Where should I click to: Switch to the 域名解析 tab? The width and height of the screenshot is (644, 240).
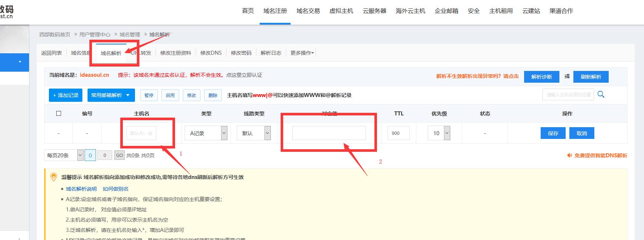tap(111, 53)
